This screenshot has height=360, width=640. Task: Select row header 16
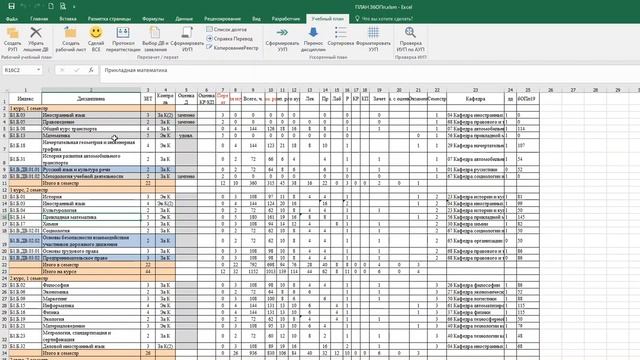(x=4, y=217)
